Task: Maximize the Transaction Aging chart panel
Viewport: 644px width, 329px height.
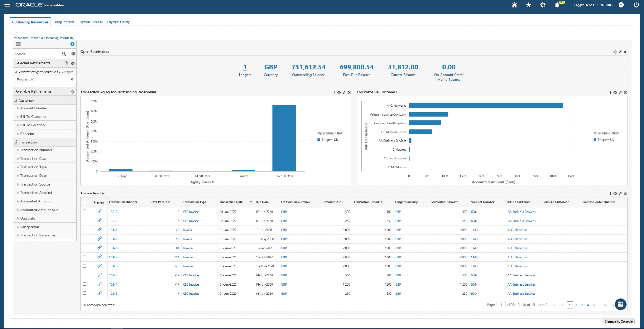Action: click(x=344, y=92)
